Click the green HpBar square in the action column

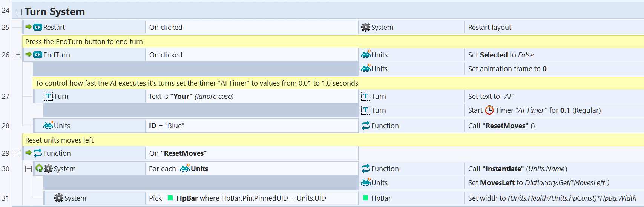365,198
